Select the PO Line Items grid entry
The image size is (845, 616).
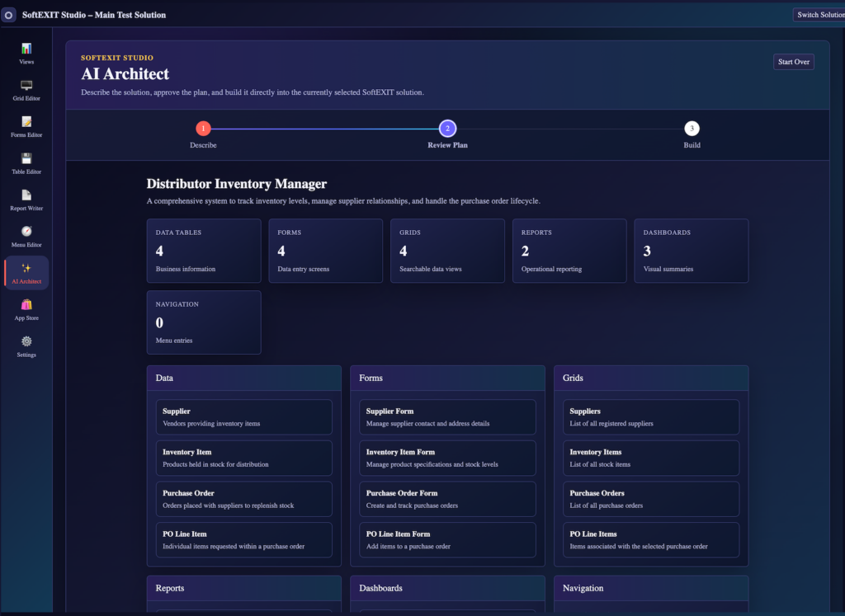tap(651, 540)
